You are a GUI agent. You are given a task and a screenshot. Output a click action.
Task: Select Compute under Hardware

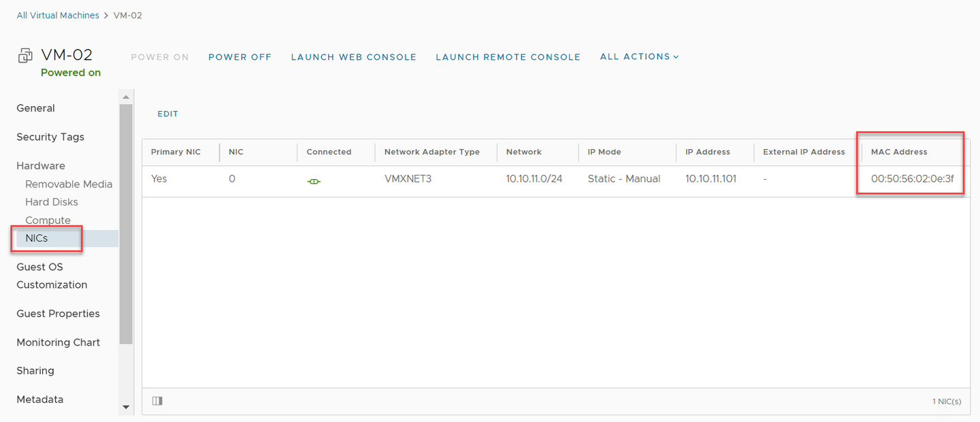pos(48,221)
